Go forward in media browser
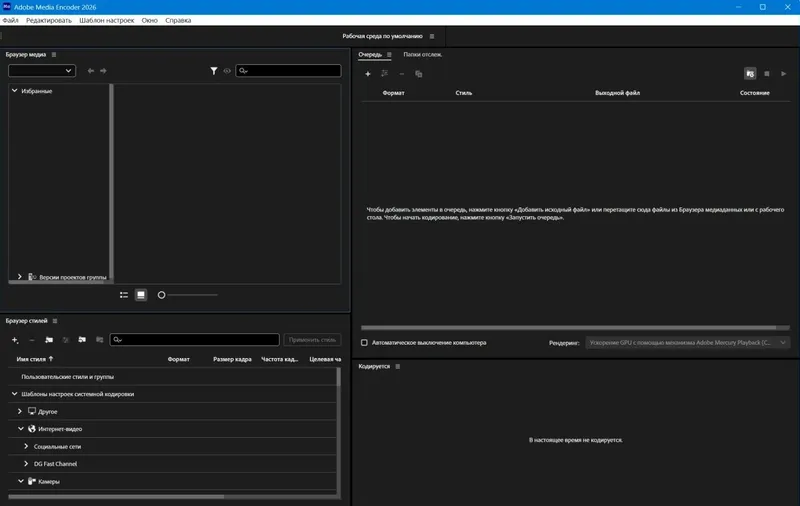 point(103,71)
